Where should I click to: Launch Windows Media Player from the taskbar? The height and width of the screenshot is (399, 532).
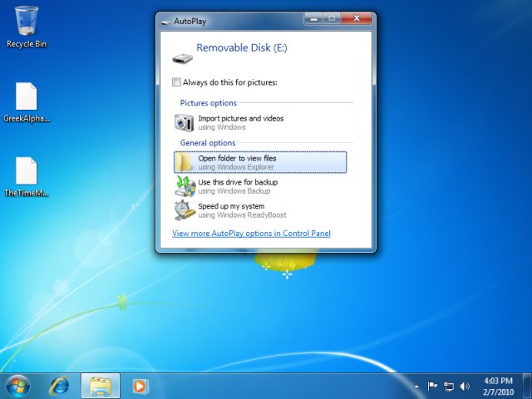(x=139, y=387)
